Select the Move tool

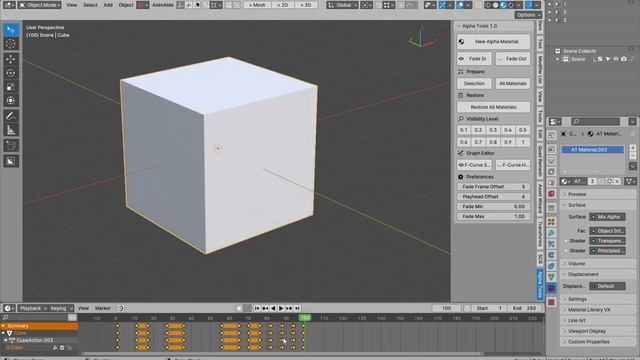point(11,59)
